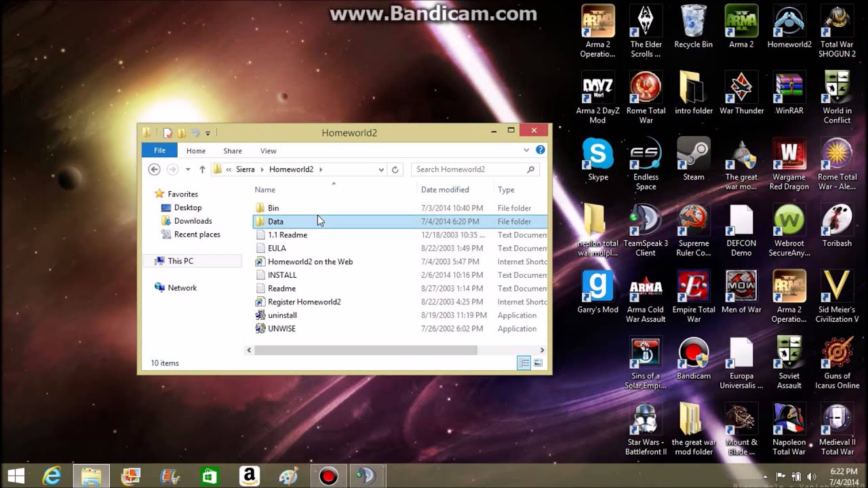
Task: Open DEFCON Demo desktop file
Action: point(741,230)
